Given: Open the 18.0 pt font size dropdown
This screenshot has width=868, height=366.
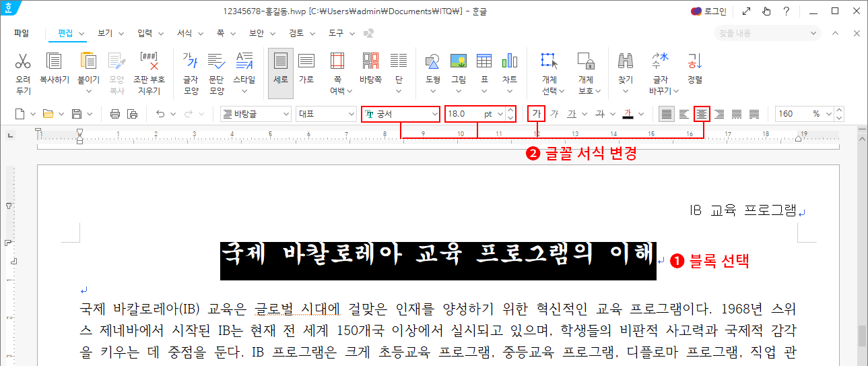Looking at the screenshot, I should pyautogui.click(x=500, y=114).
